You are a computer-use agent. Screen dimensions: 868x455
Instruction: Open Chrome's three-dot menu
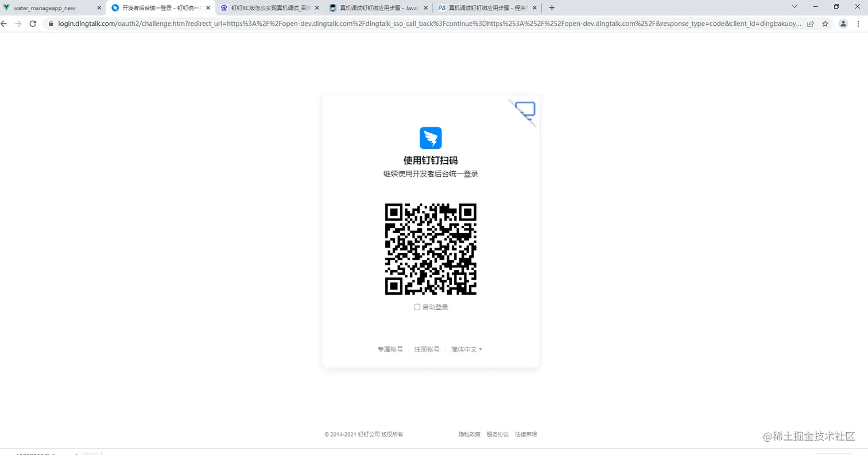point(859,24)
